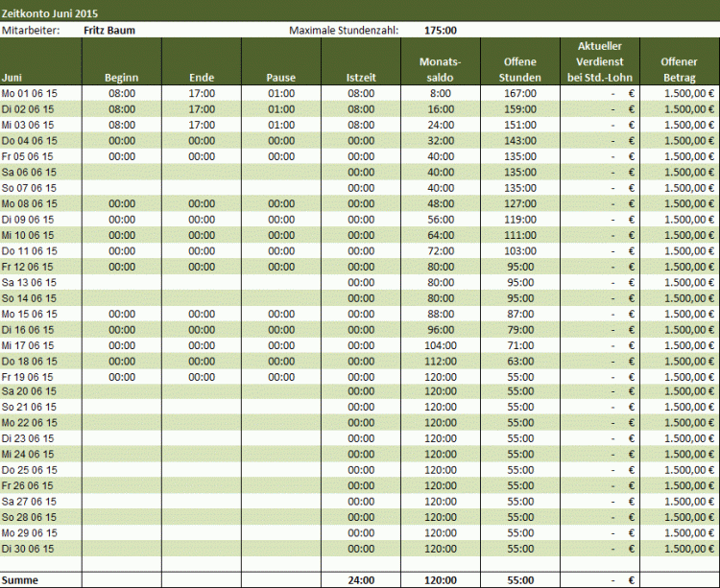Select the Offene Stunden cell for Fr 12 06 15
Image resolution: width=720 pixels, height=588 pixels.
[519, 266]
